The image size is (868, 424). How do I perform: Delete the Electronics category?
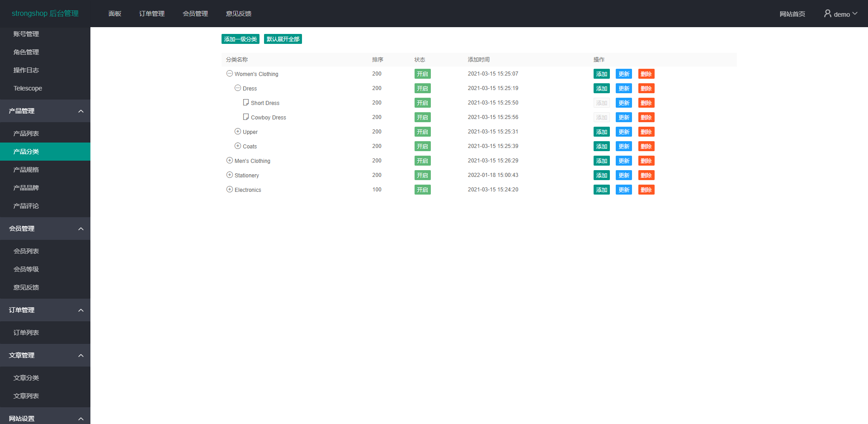pos(646,190)
